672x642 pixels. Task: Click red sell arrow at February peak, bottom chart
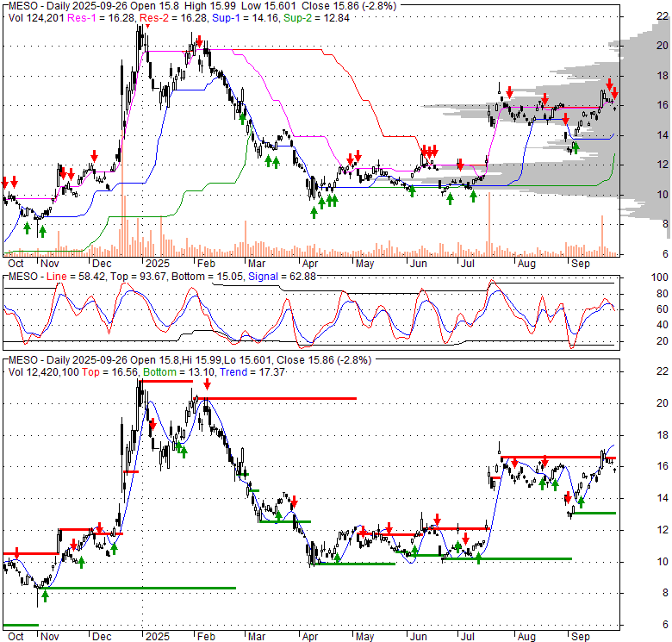point(207,384)
